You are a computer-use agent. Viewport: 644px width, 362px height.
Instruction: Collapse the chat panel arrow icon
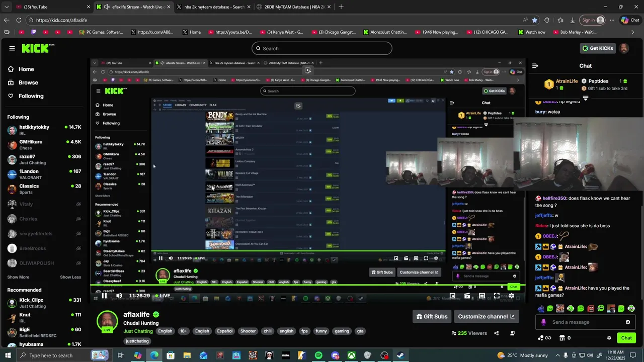pos(535,66)
